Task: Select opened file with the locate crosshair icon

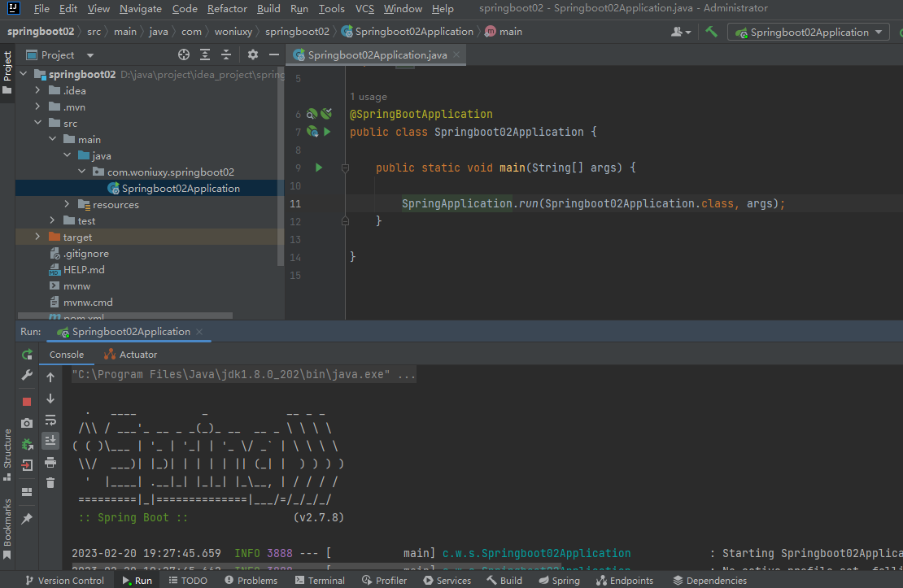Action: click(x=184, y=54)
